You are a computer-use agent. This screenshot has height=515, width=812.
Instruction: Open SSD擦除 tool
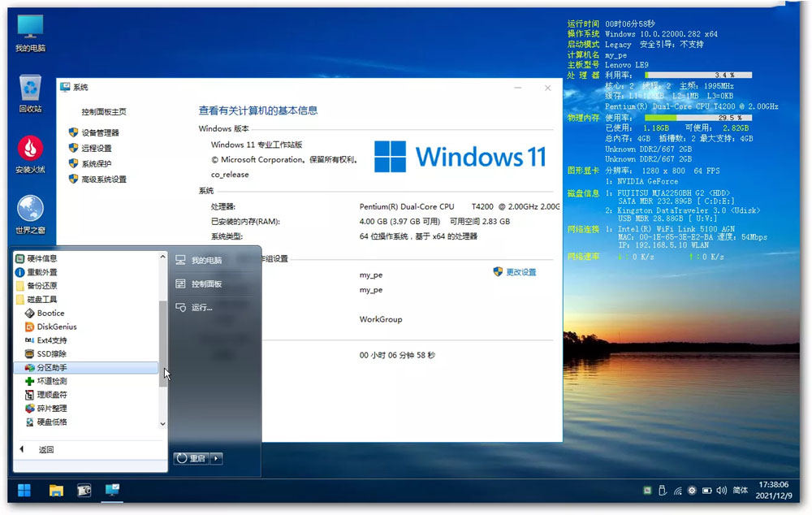click(x=46, y=354)
